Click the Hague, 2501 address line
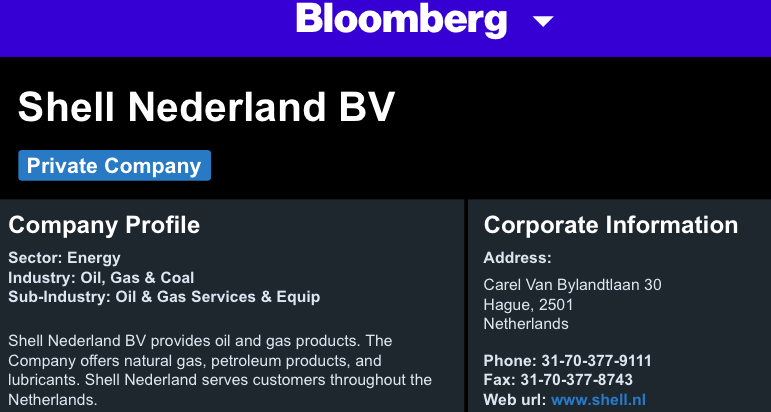 528,304
